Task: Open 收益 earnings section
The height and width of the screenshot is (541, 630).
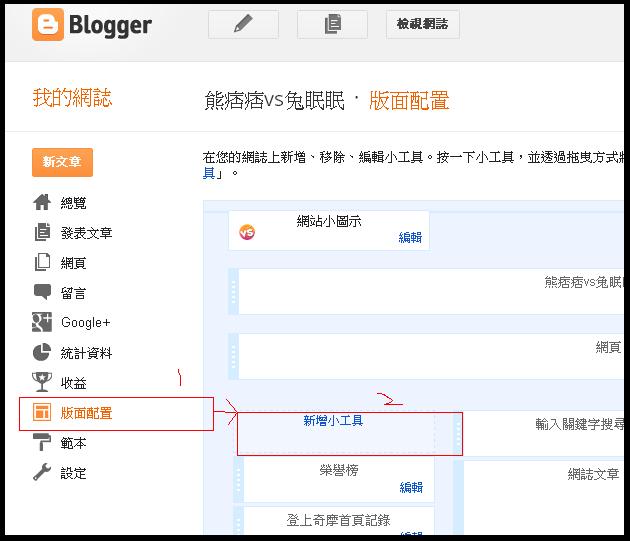Action: click(73, 383)
